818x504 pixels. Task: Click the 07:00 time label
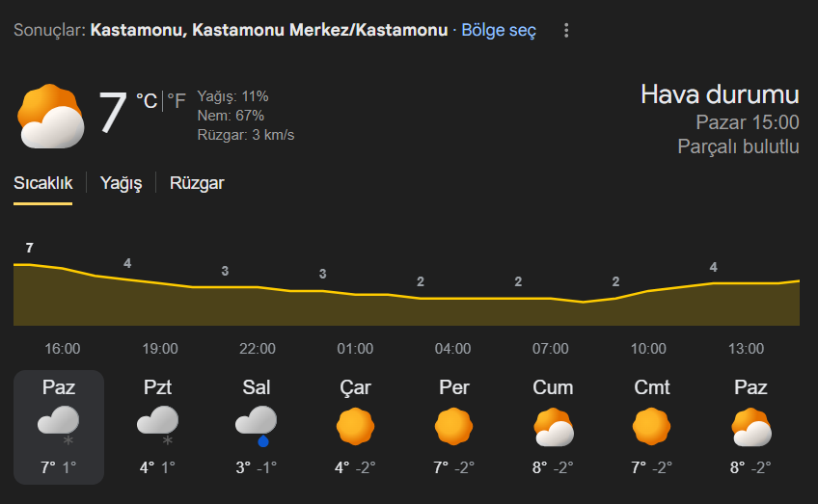tap(550, 348)
